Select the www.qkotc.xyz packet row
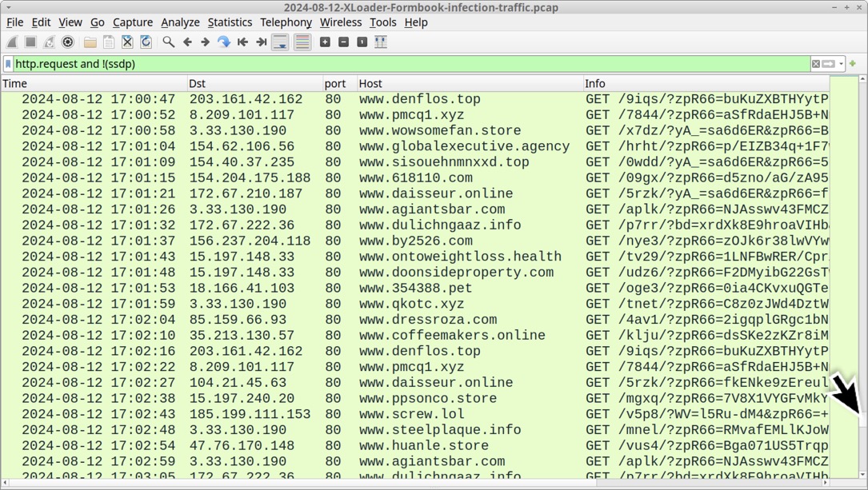The width and height of the screenshot is (868, 490). [414, 305]
